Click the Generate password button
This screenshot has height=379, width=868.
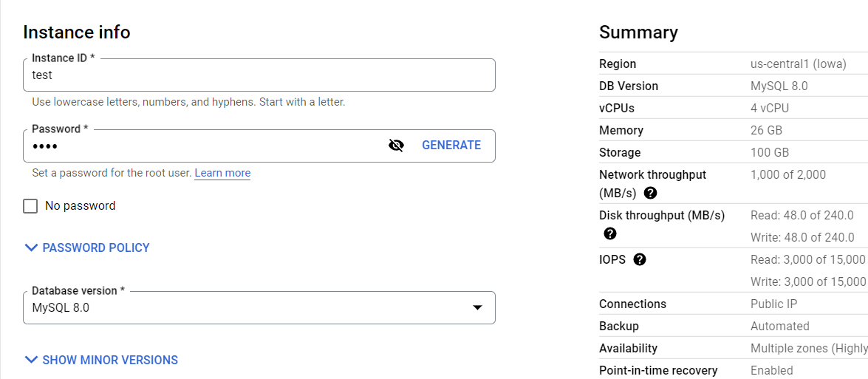coord(451,146)
